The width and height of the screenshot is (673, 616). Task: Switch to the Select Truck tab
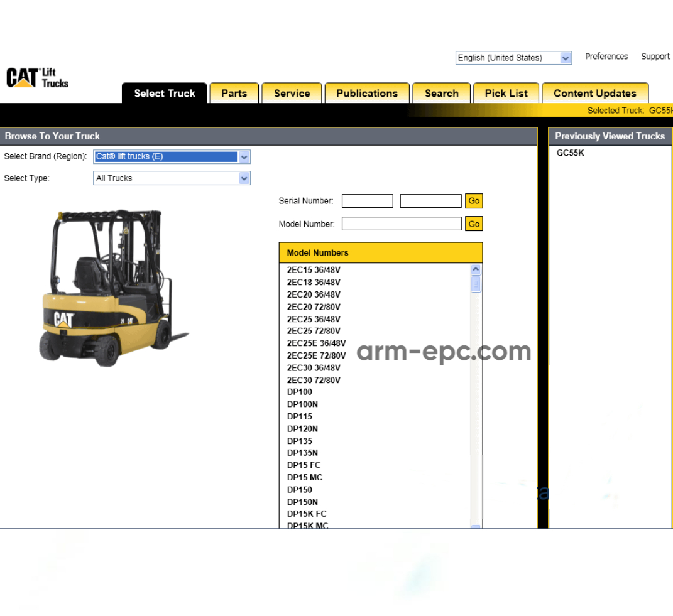165,93
